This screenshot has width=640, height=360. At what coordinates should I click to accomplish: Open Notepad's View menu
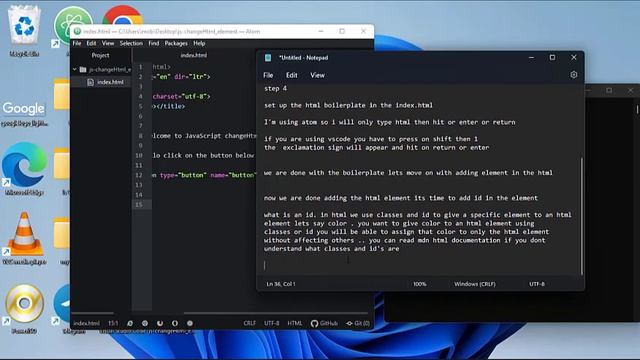tap(317, 75)
